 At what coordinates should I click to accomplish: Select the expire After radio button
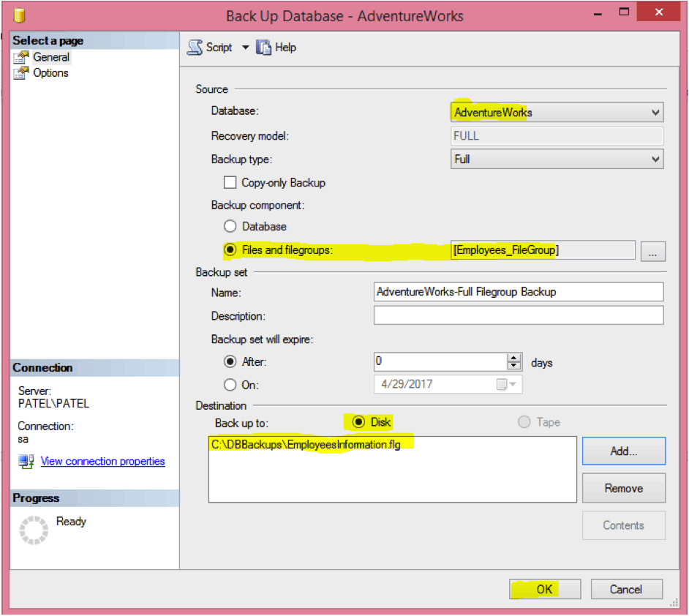click(230, 361)
